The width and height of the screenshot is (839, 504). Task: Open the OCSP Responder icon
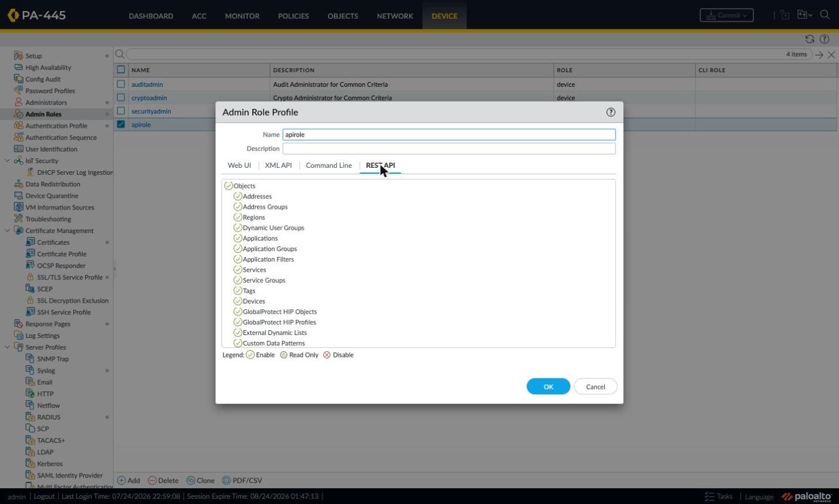[x=31, y=265]
